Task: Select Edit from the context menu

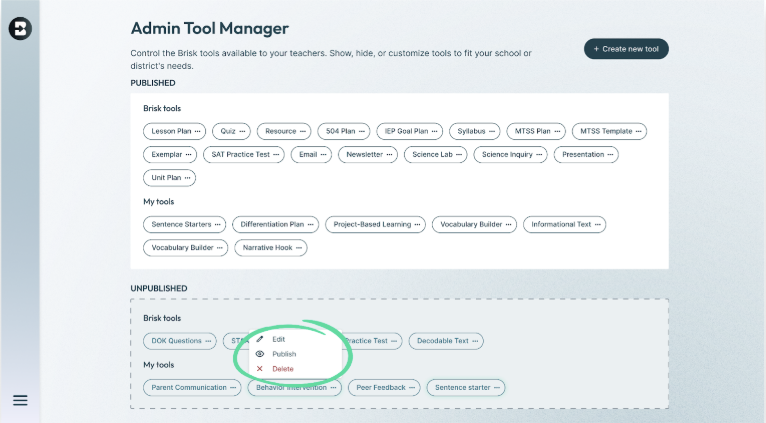Action: (278, 339)
